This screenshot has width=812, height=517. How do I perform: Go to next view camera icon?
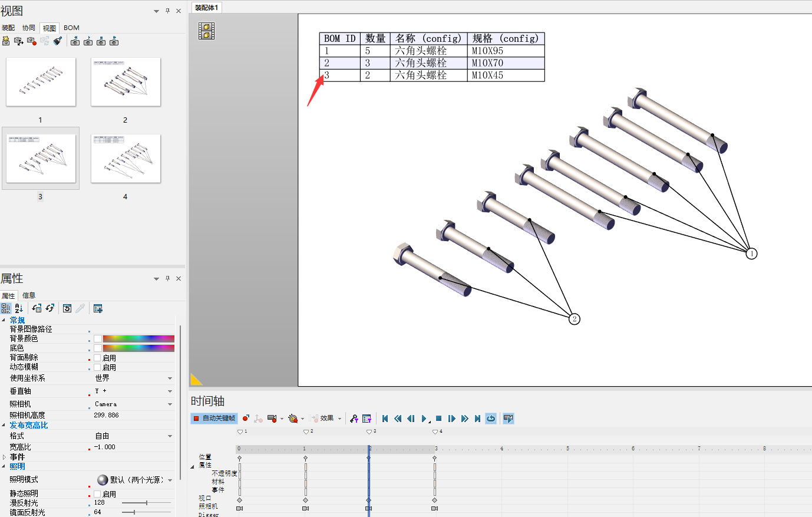pos(114,41)
